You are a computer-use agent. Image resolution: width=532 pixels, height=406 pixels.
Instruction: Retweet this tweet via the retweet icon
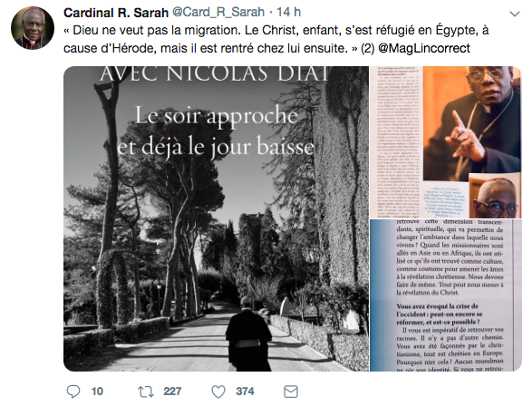click(146, 391)
